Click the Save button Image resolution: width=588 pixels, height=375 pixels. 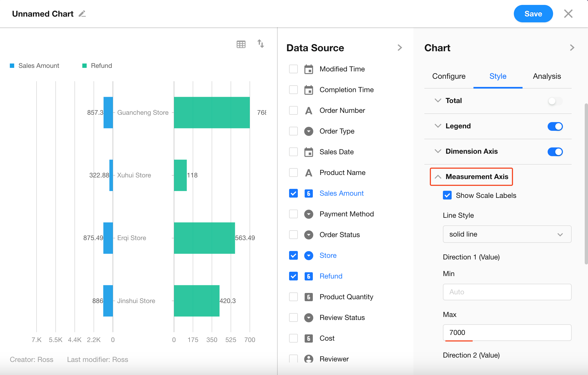click(x=533, y=14)
